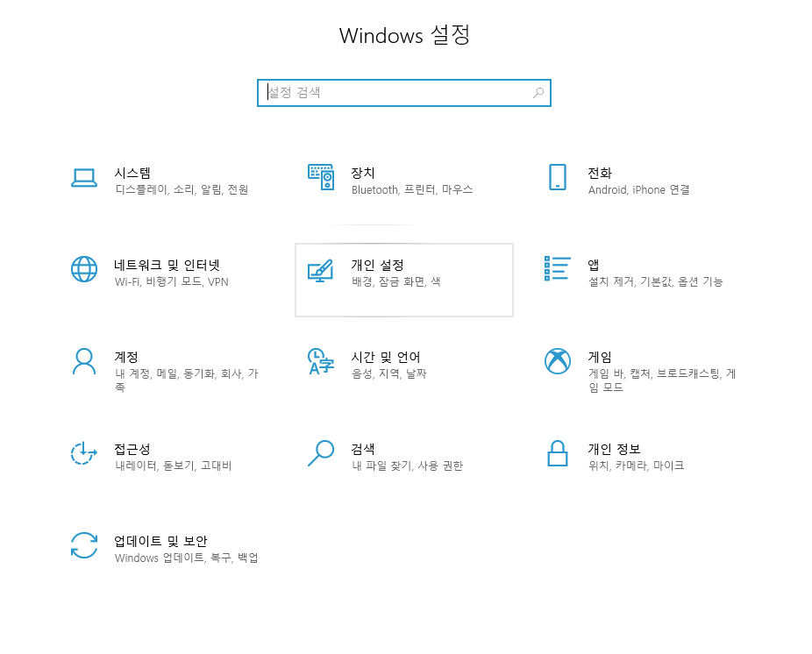Focus the 설정 검색 search field
The height and width of the screenshot is (654, 812).
[404, 93]
